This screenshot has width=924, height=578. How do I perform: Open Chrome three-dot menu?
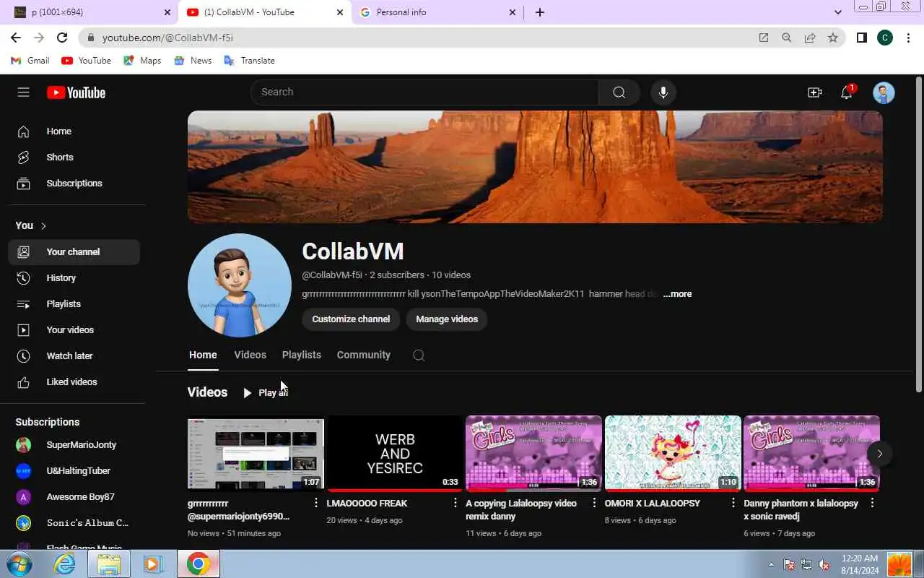908,38
